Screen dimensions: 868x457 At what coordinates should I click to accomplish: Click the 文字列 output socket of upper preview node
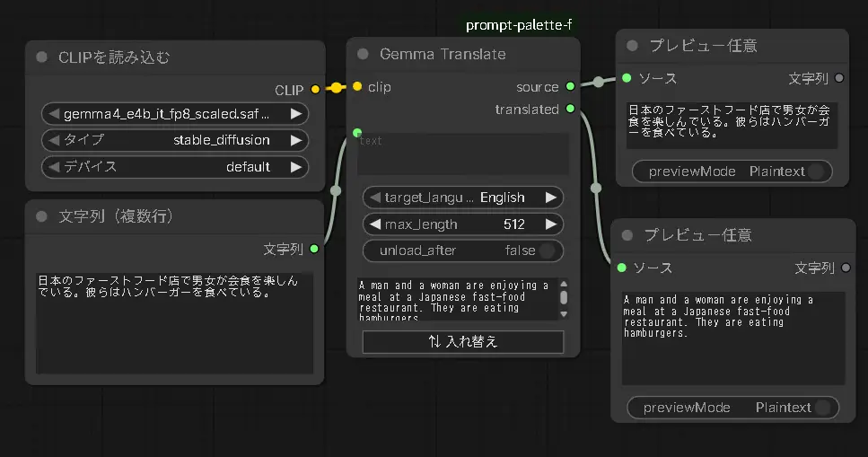click(x=839, y=78)
